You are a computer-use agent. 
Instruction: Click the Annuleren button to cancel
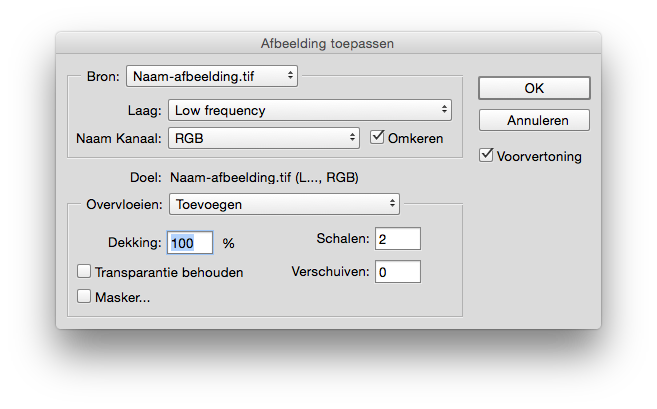[534, 120]
